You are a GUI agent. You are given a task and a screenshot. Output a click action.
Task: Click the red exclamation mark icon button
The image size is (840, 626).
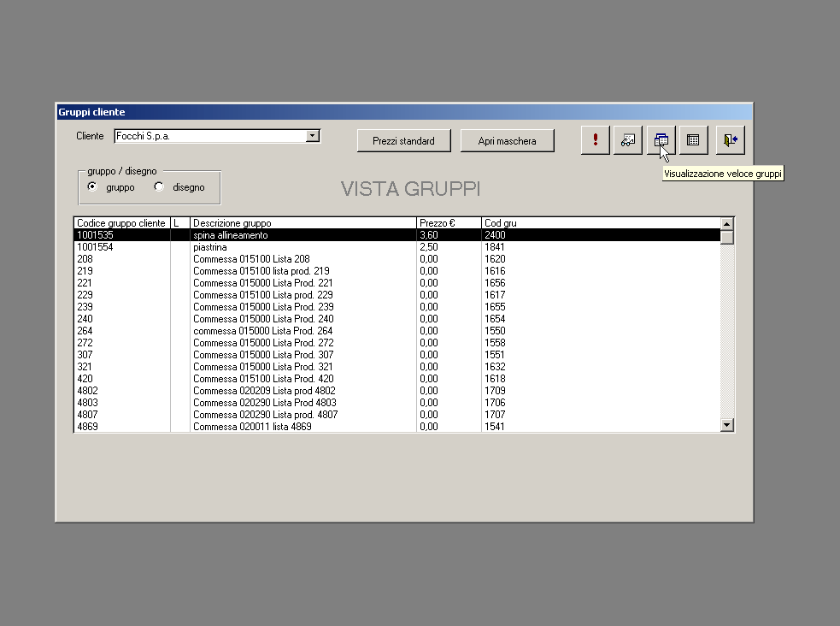tap(596, 140)
